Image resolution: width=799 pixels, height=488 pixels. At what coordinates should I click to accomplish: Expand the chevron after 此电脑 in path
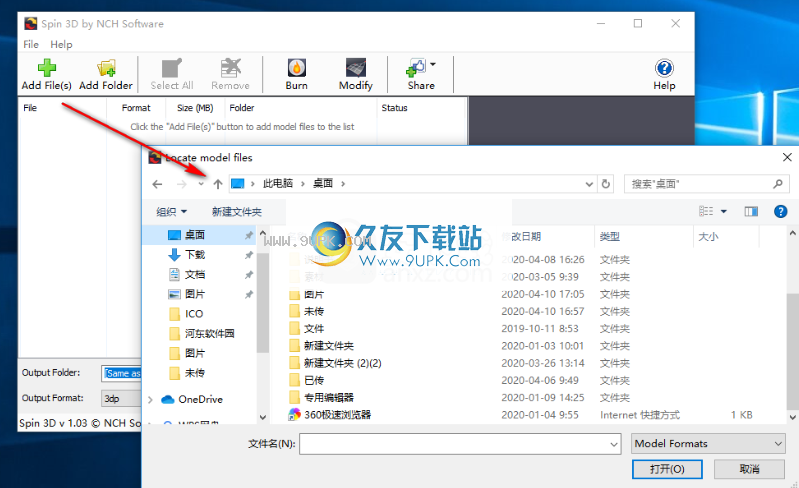click(x=302, y=184)
